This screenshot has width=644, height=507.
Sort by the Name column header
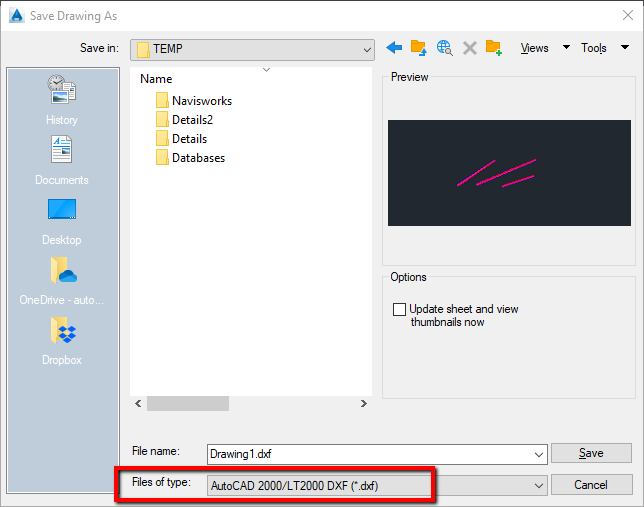pos(156,79)
